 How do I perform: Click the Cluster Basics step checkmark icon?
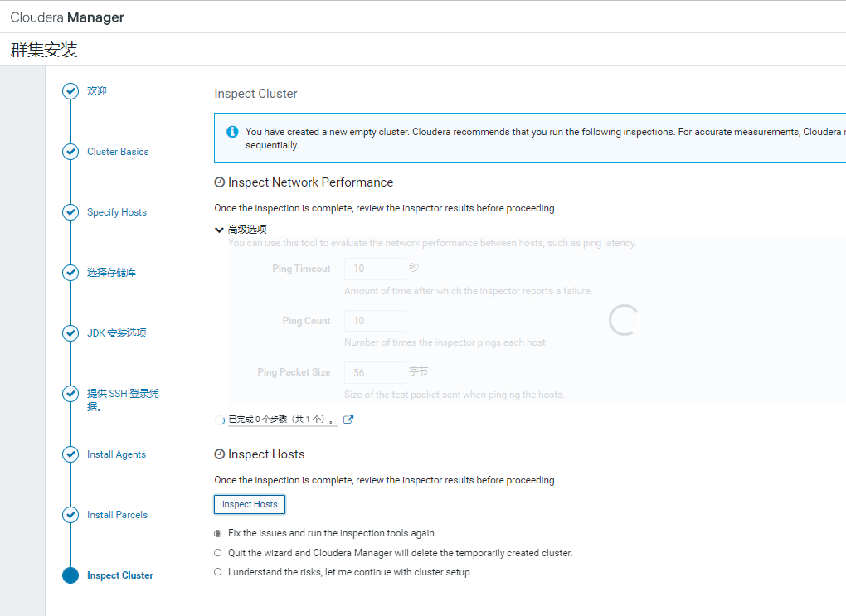coord(70,152)
